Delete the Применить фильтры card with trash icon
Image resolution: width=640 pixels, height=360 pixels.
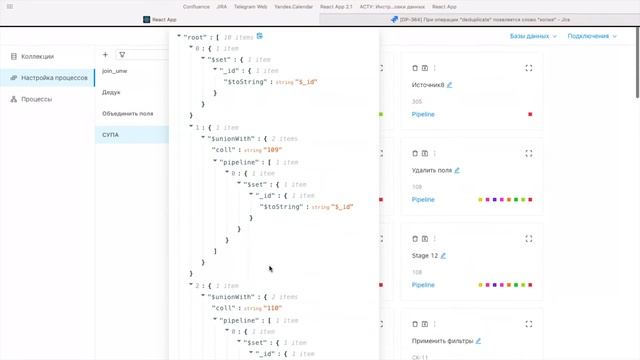(x=415, y=324)
